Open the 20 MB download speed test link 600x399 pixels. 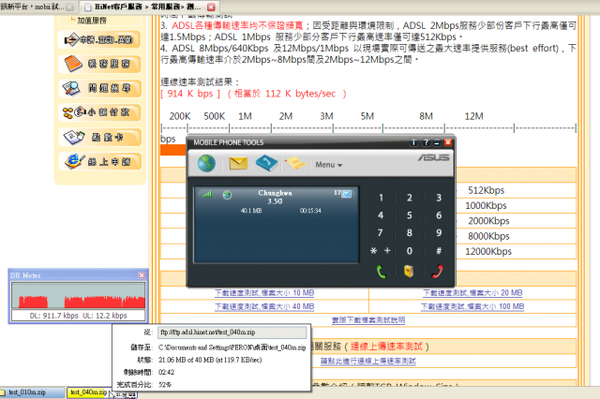coord(473,293)
